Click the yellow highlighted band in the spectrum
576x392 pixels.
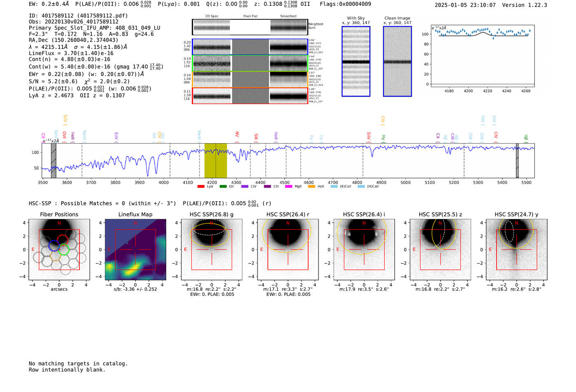(x=216, y=160)
